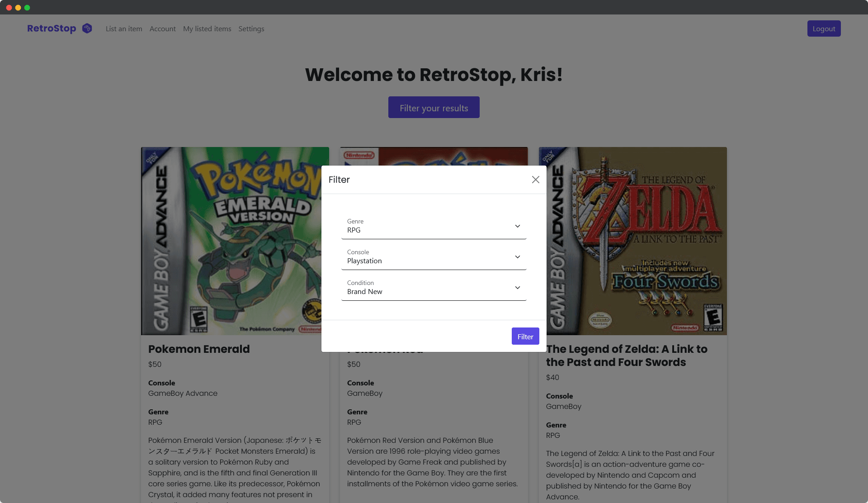
Task: Open the List an item page
Action: [124, 28]
